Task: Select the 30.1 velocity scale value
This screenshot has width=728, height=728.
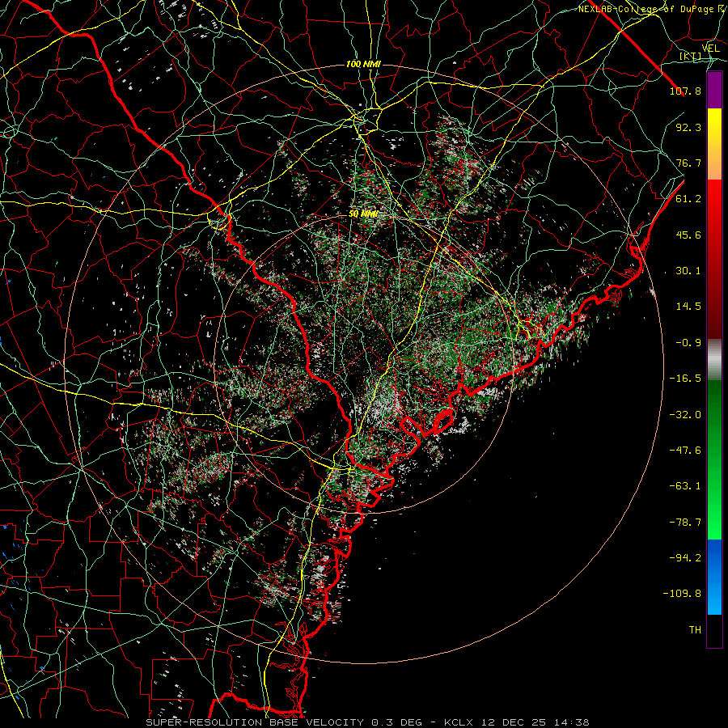Action: pos(688,271)
